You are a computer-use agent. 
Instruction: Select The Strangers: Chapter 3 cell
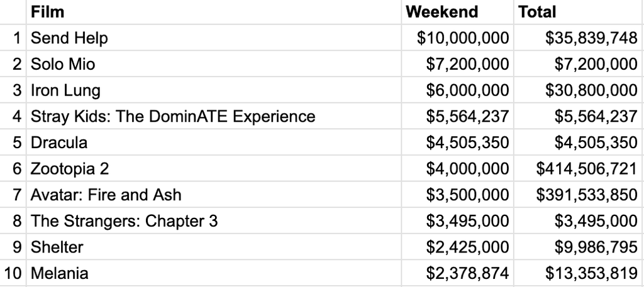pos(214,221)
